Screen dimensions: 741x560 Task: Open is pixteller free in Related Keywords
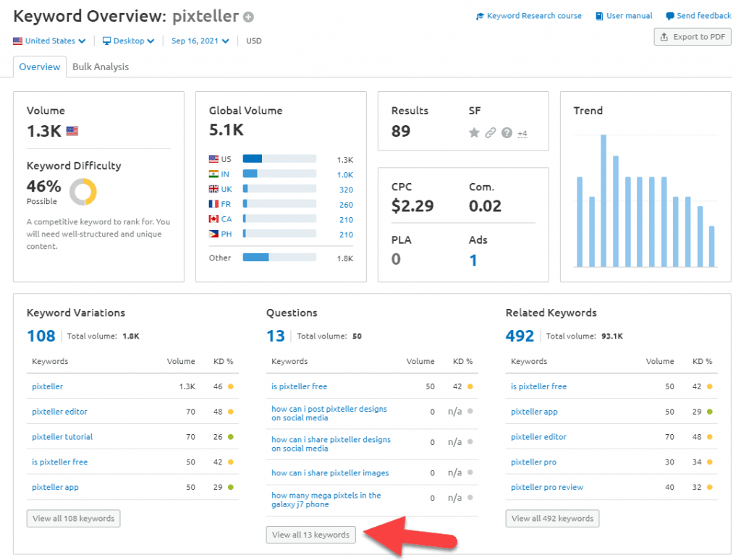coord(538,386)
